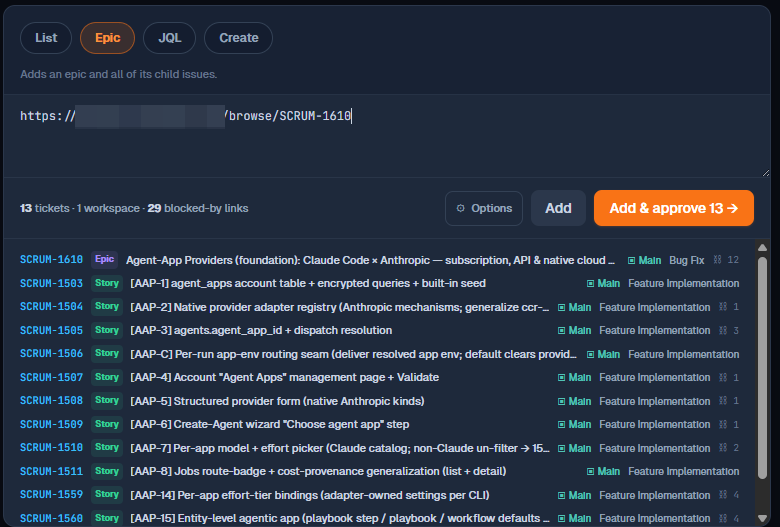Image resolution: width=780 pixels, height=527 pixels.
Task: Click the link count icon on SCRUM-1560 row
Action: [723, 519]
